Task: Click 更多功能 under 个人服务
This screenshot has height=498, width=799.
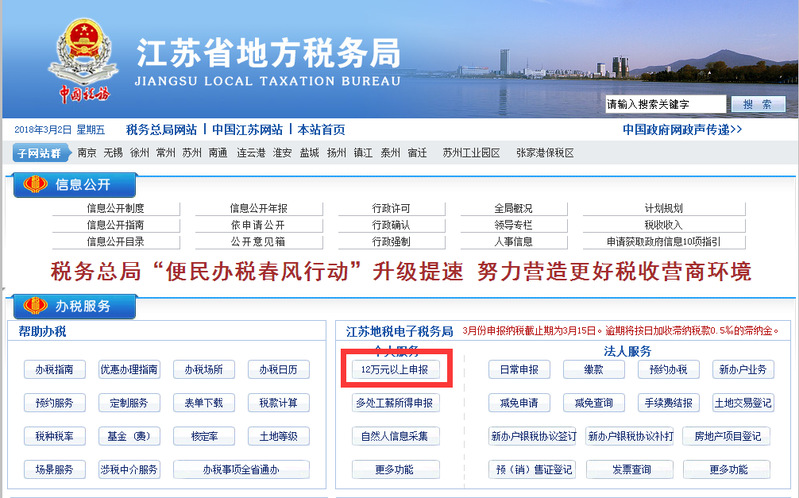Action: click(395, 469)
